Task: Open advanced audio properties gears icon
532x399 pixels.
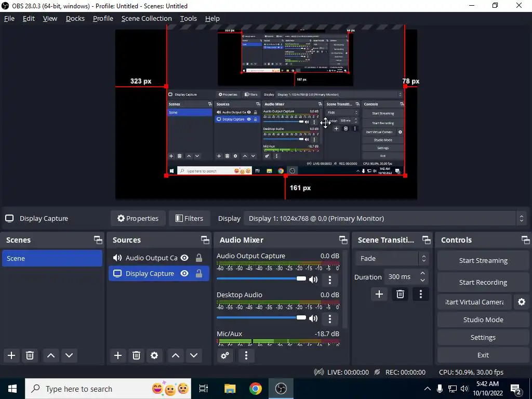Action: click(225, 355)
